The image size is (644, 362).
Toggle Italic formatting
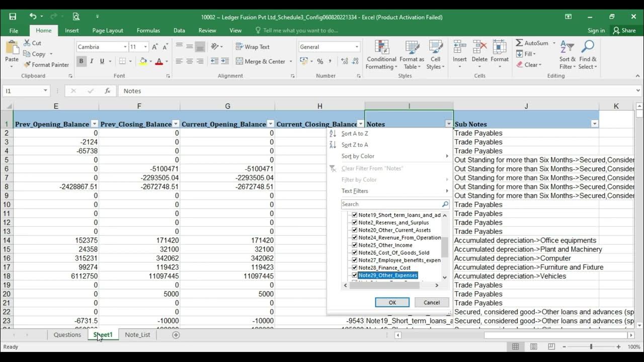(92, 61)
